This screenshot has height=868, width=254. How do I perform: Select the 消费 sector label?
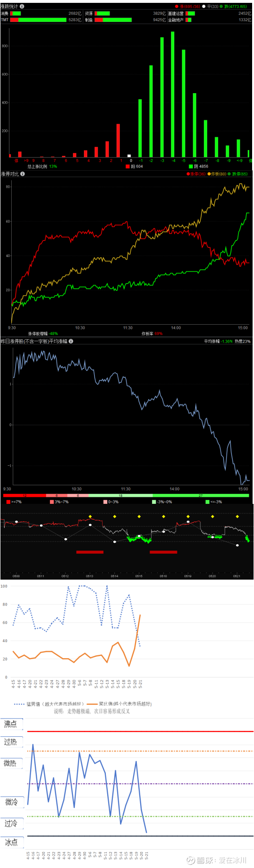tap(5, 14)
